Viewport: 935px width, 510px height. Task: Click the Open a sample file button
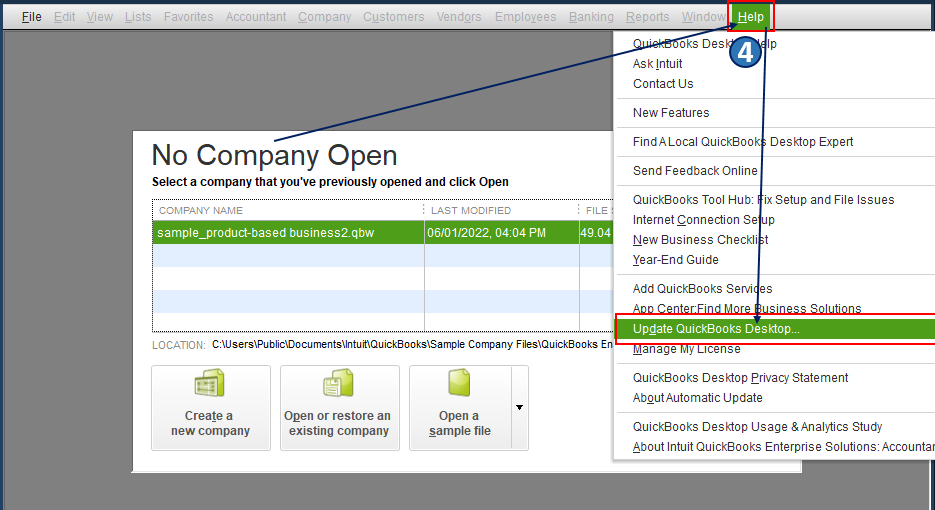[460, 408]
